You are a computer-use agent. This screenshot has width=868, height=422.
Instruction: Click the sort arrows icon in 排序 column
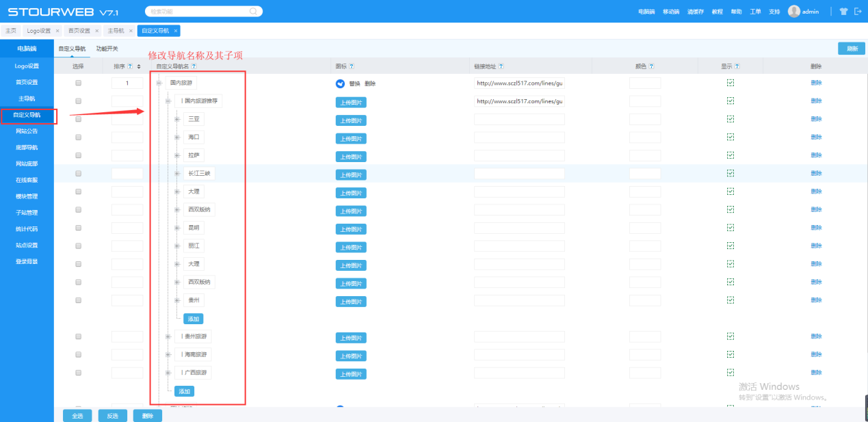139,66
